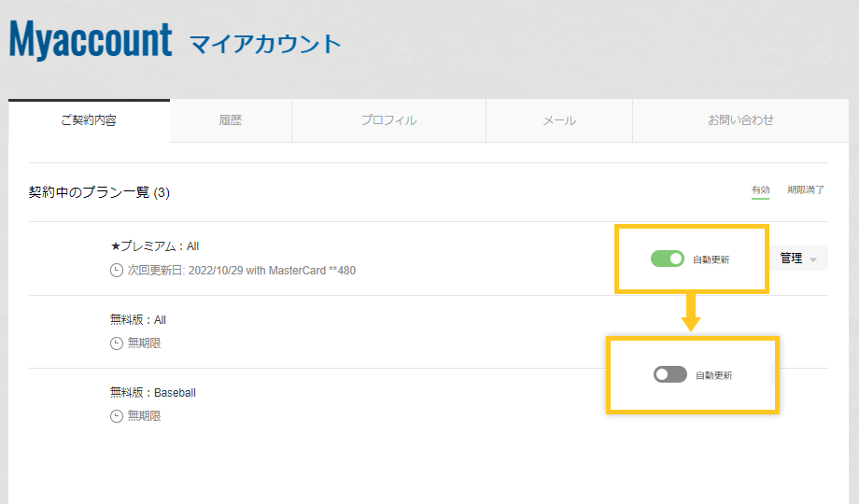
Task: Click the yellow downward arrow graphic
Action: pyautogui.click(x=690, y=314)
